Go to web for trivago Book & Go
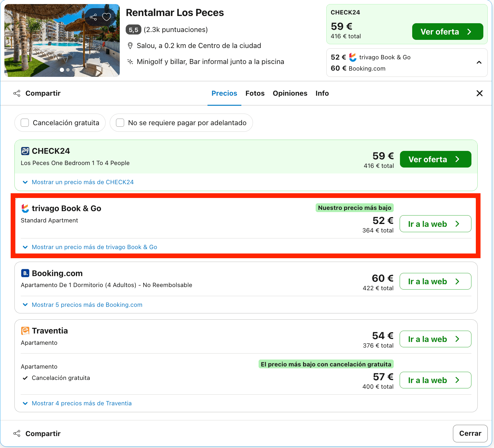Image resolution: width=494 pixels, height=448 pixels. tap(435, 224)
